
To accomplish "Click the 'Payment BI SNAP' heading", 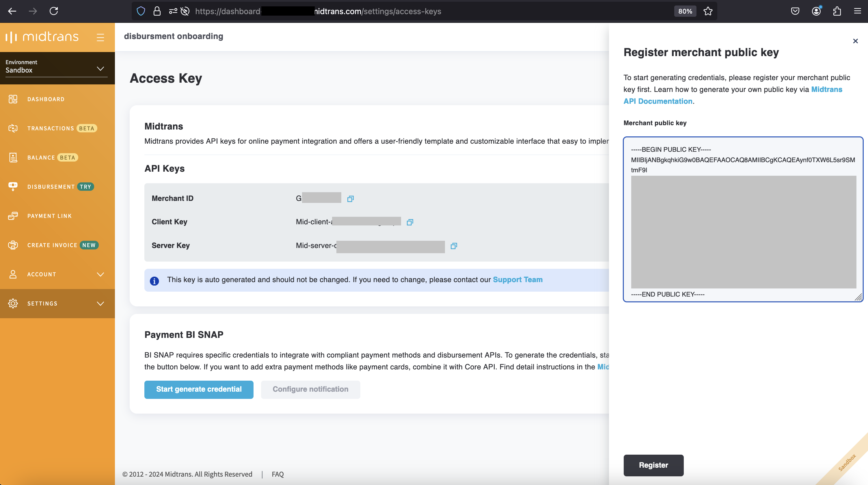I will coord(184,335).
